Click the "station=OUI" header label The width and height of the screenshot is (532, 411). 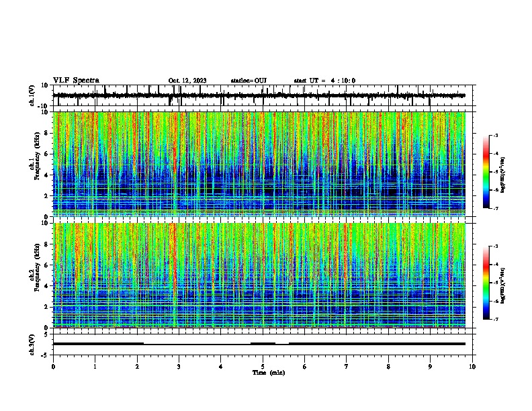pyautogui.click(x=249, y=81)
